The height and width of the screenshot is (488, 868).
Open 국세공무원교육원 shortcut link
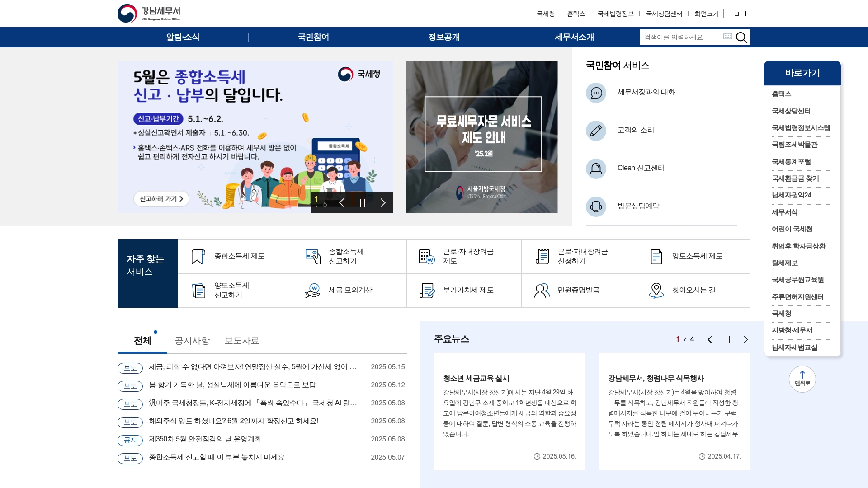coord(798,280)
